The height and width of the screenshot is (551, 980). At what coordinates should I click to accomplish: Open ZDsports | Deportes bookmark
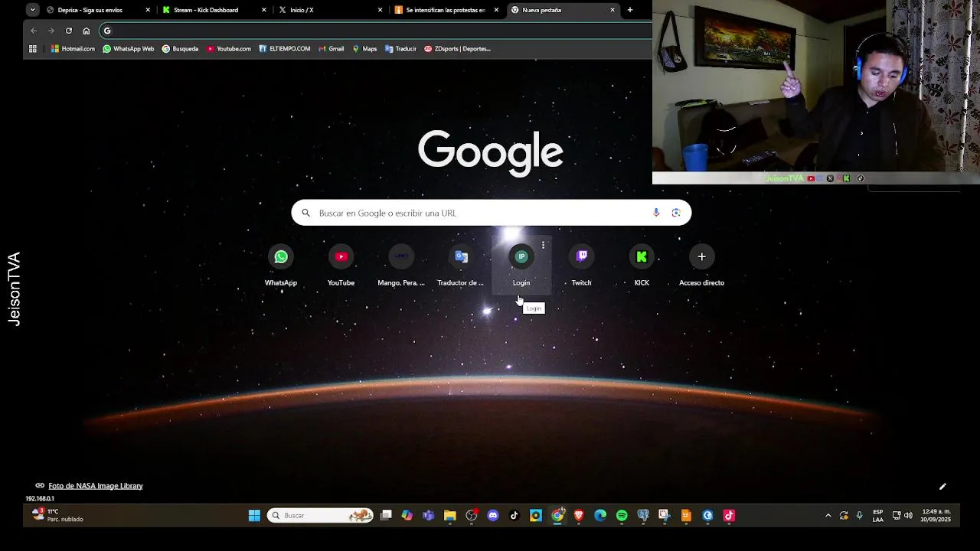coord(458,48)
